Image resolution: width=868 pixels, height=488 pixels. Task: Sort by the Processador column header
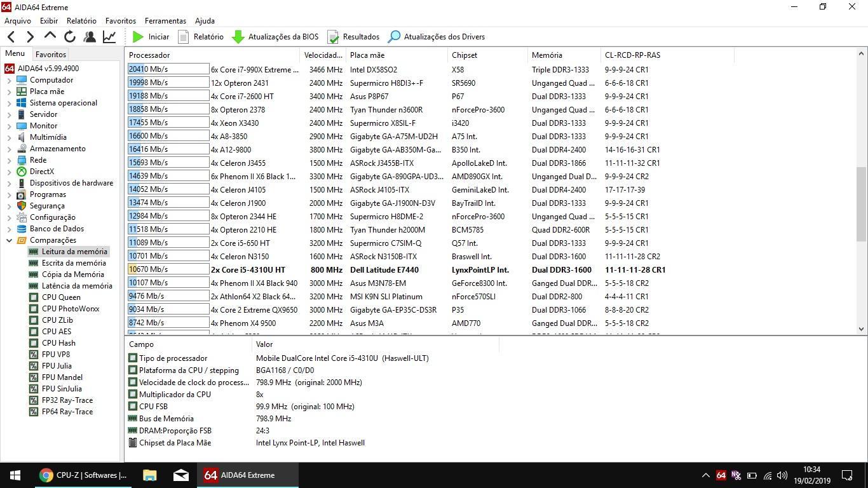pos(212,55)
